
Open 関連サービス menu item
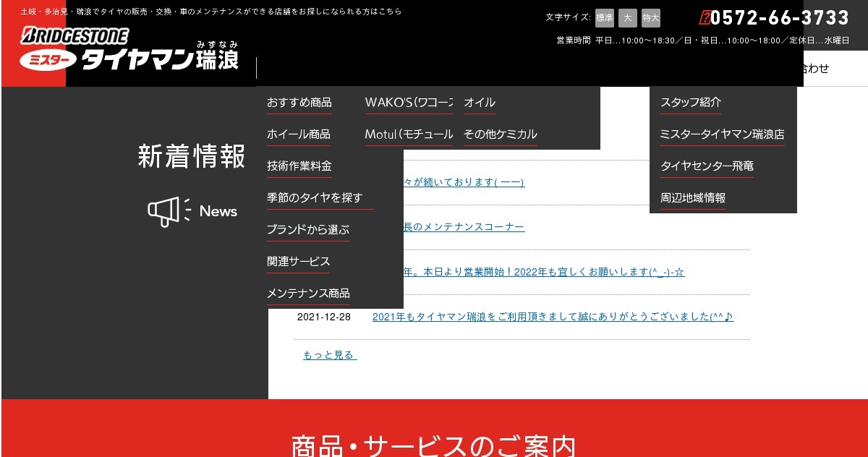click(299, 262)
